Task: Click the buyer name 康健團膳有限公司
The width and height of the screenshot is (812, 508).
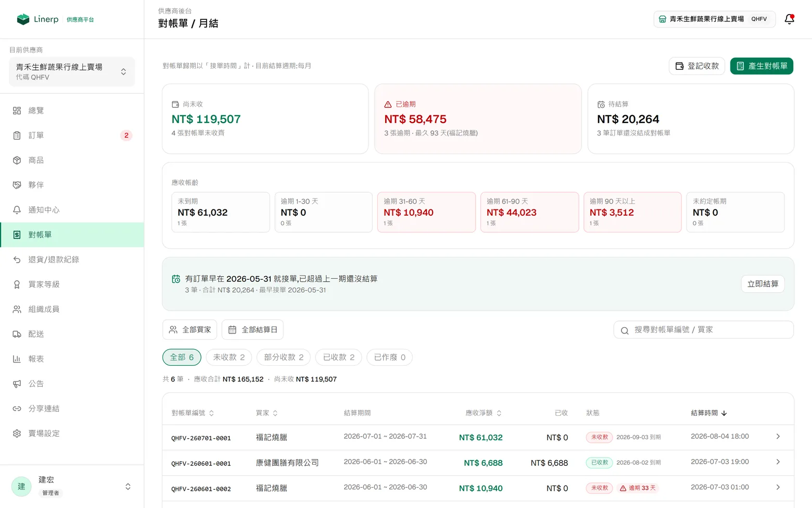Action: click(x=287, y=463)
